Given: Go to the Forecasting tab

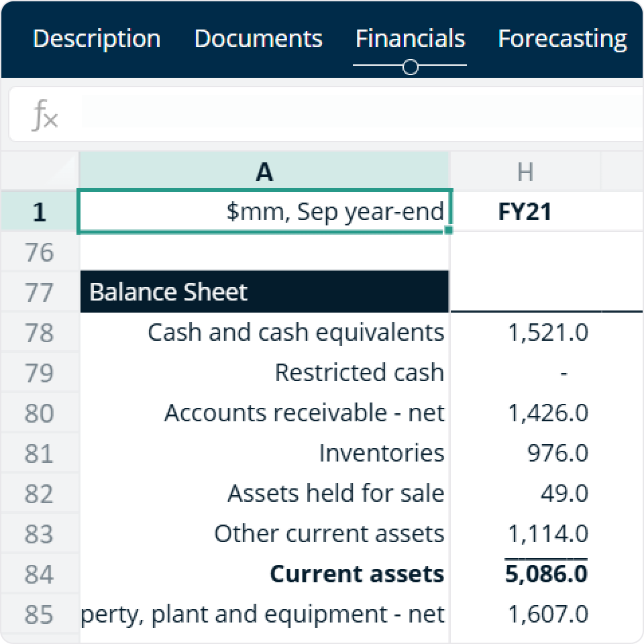Looking at the screenshot, I should tap(562, 39).
